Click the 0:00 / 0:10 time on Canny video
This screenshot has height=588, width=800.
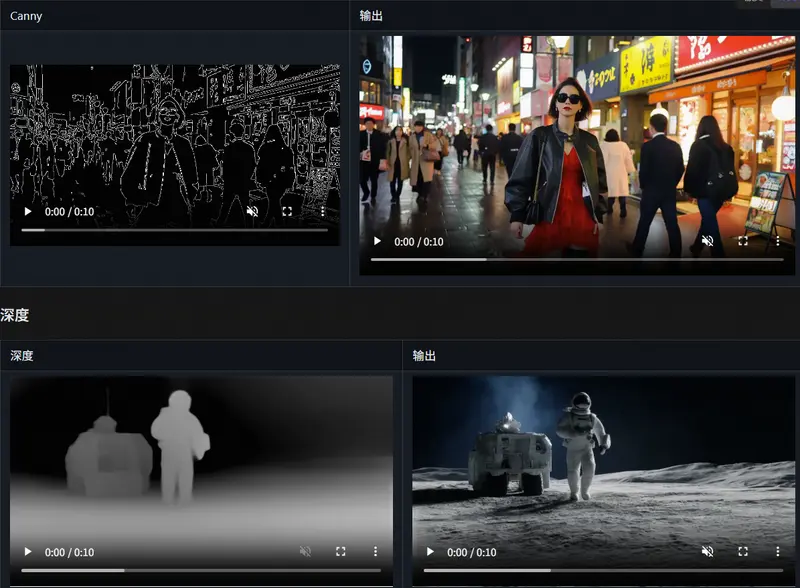[69, 212]
